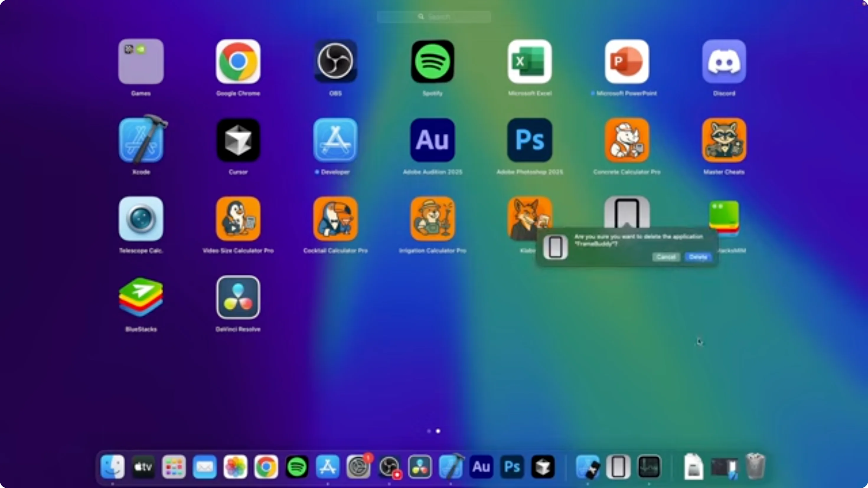
Task: Launch Xcode
Action: pyautogui.click(x=141, y=140)
